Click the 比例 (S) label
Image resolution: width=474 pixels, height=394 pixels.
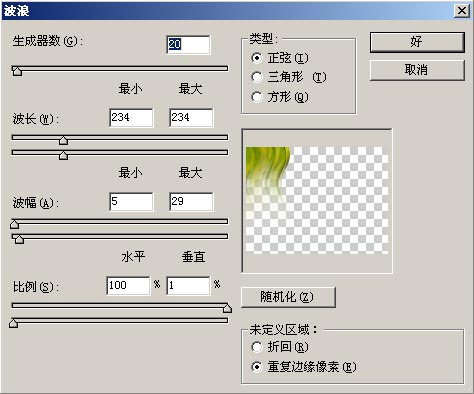(36, 287)
